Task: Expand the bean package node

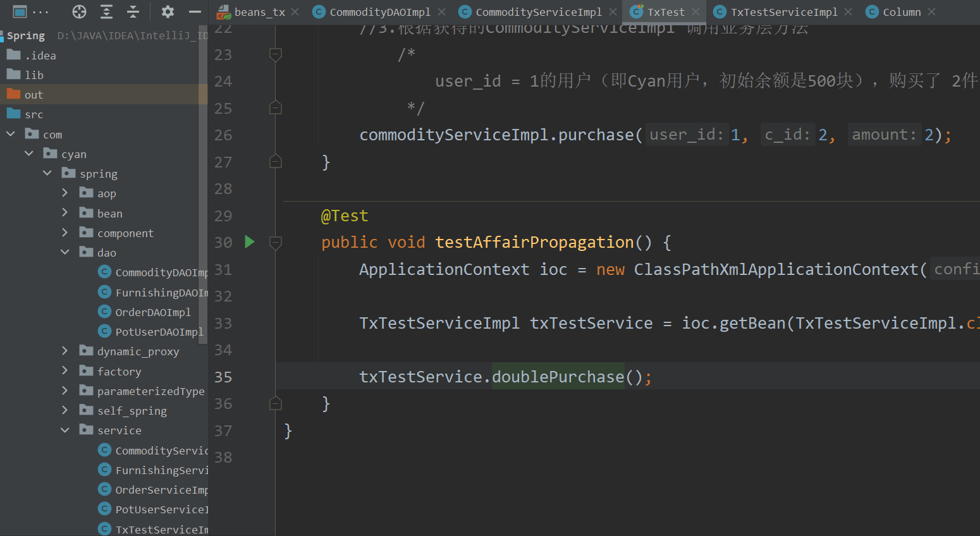Action: tap(65, 213)
